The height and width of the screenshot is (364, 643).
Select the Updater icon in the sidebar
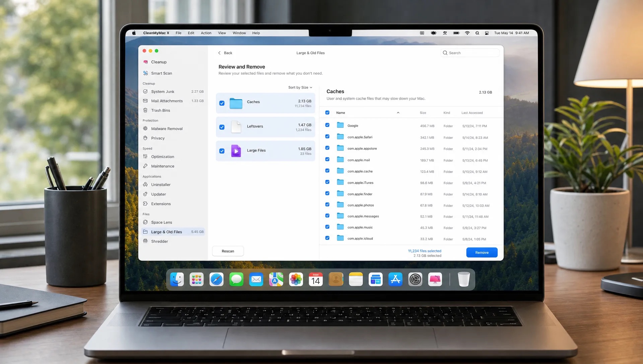145,194
